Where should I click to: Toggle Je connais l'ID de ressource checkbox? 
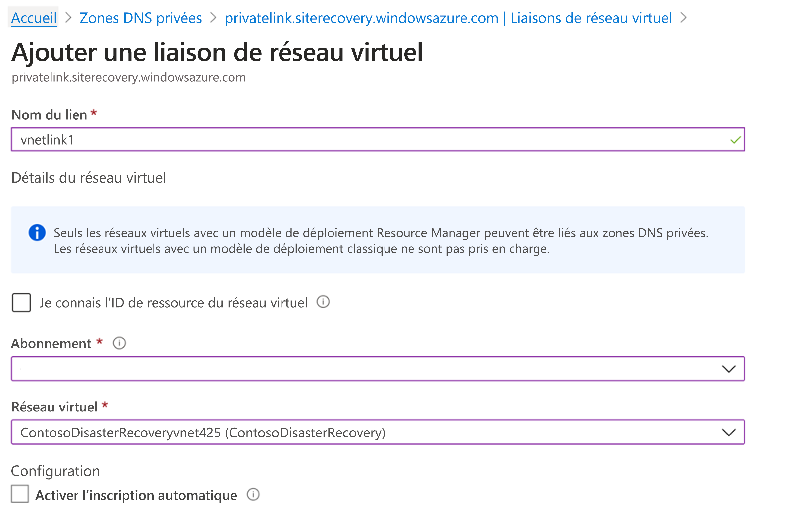coord(21,303)
